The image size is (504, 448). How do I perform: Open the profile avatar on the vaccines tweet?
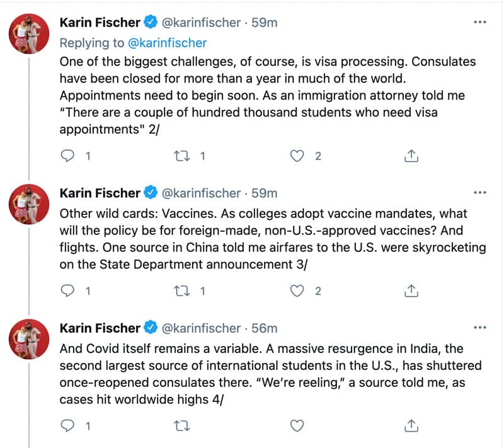click(29, 204)
